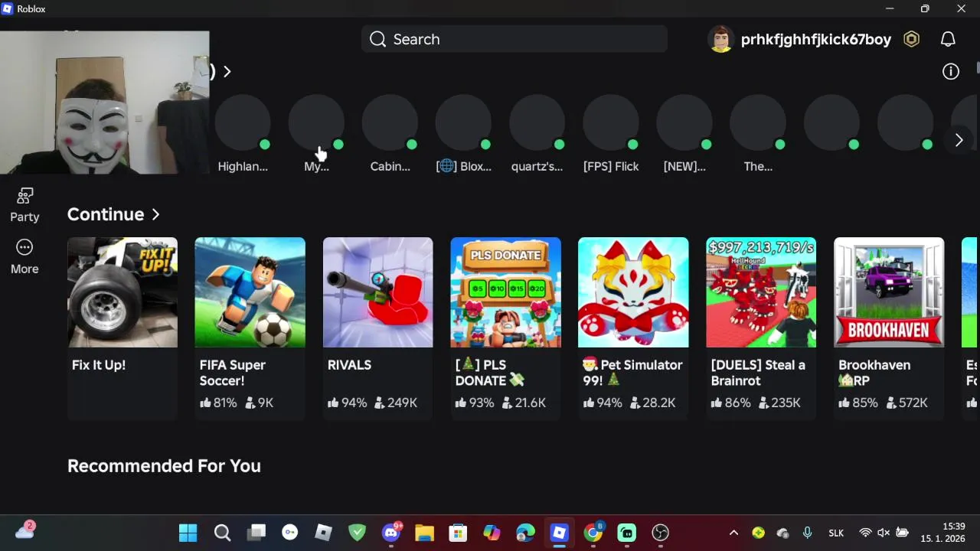Open File Explorer from taskbar
Viewport: 980px width, 551px height.
point(424,533)
